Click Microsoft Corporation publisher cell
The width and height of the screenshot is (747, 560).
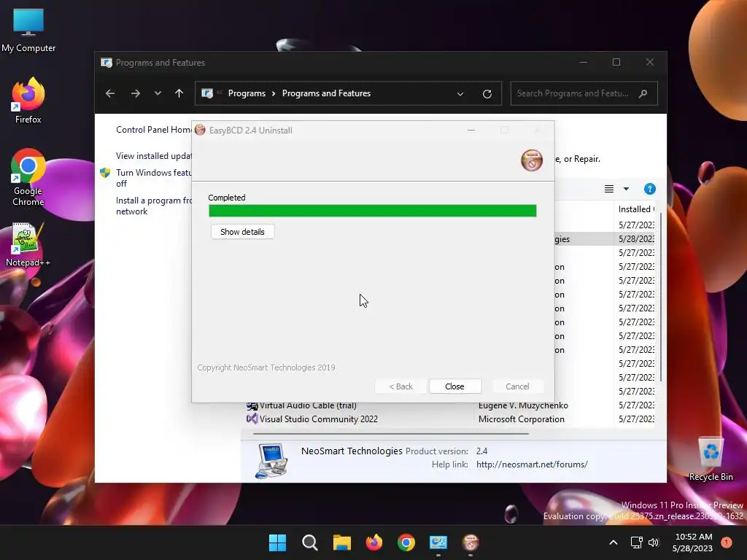point(521,419)
